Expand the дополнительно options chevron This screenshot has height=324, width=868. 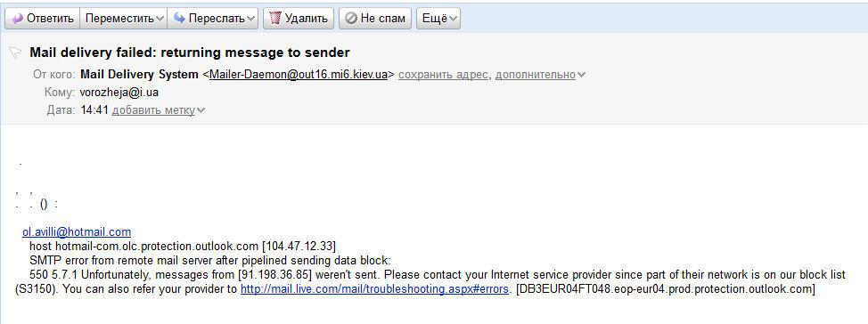pos(581,75)
